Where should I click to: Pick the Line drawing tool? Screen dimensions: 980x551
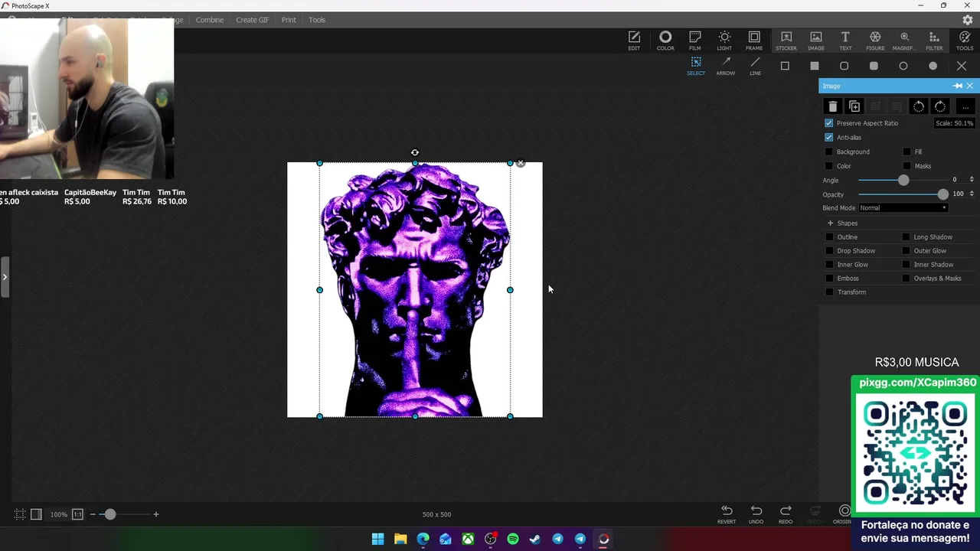coord(755,66)
